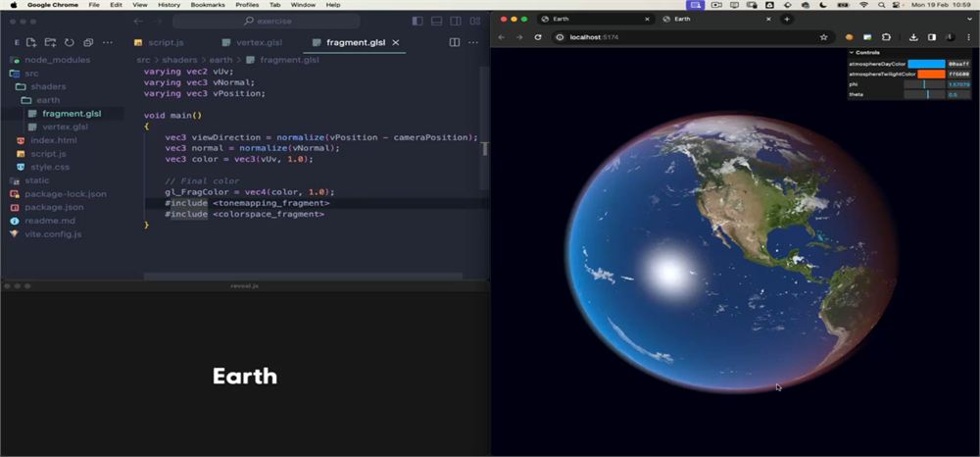Image resolution: width=980 pixels, height=457 pixels.
Task: Open script.js in the file tree
Action: [x=48, y=154]
